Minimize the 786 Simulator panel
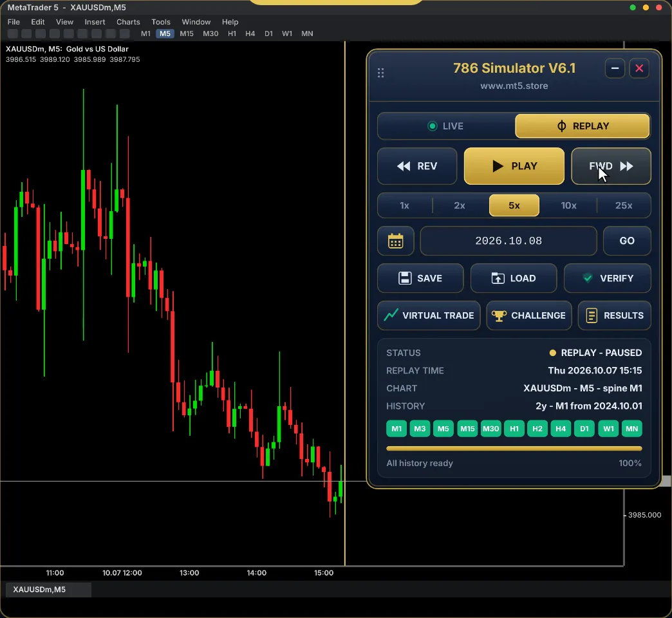The height and width of the screenshot is (618, 672). (615, 69)
